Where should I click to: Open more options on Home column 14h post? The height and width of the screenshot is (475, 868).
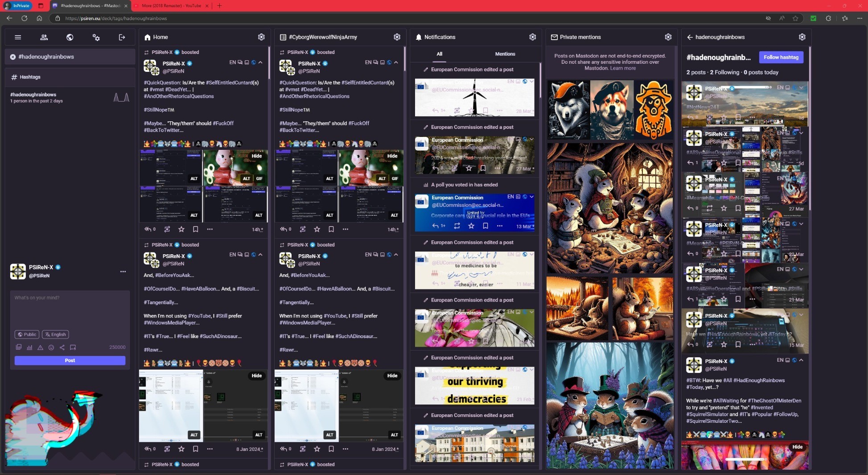click(210, 229)
